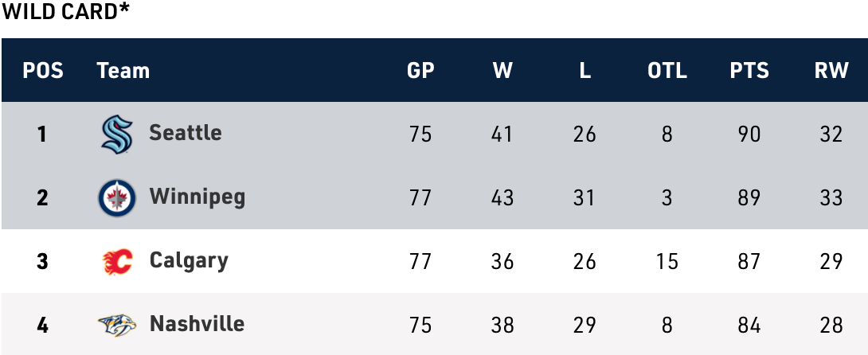This screenshot has width=868, height=355.
Task: Click the L column header
Action: tap(585, 71)
